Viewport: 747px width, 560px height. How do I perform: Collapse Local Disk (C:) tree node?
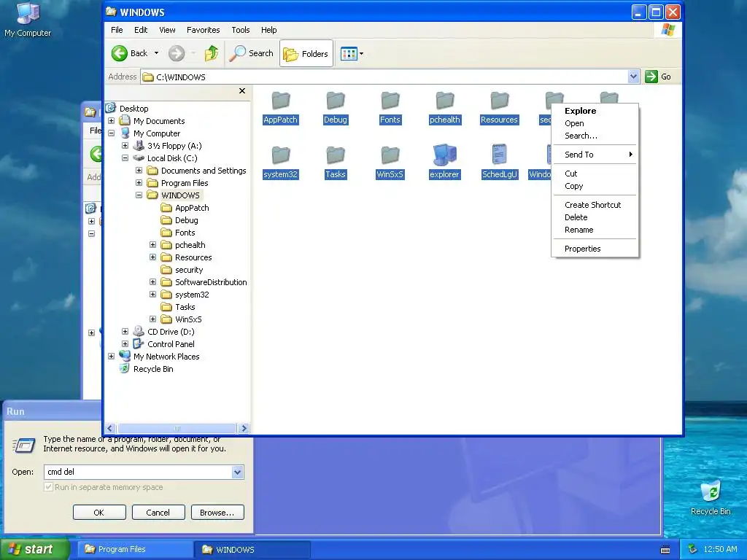tap(125, 158)
